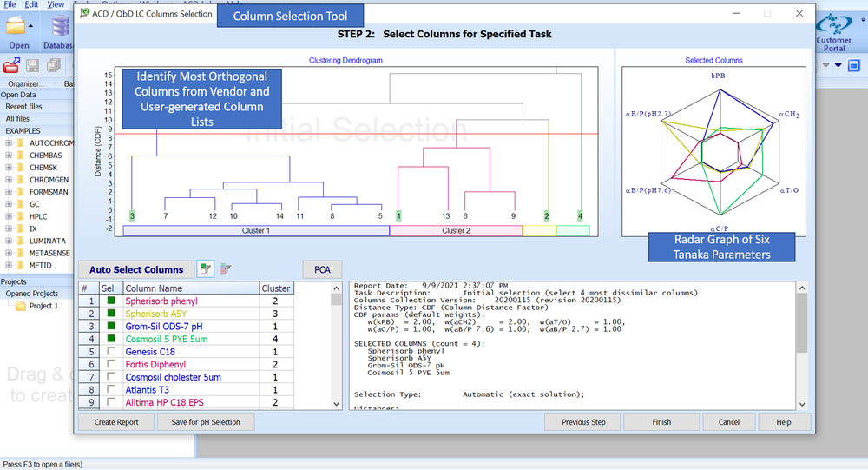The image size is (868, 470).
Task: Open the dropdown arrow beside Open
Action: coord(31,26)
